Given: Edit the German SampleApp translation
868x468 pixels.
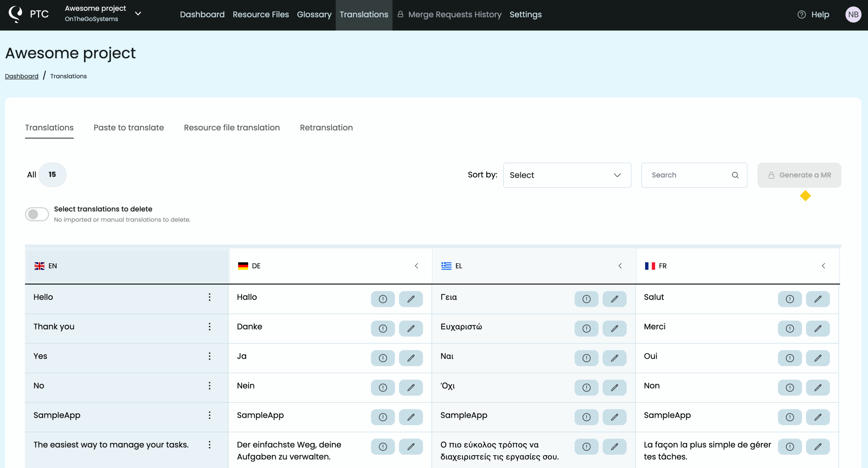Looking at the screenshot, I should pyautogui.click(x=411, y=417).
